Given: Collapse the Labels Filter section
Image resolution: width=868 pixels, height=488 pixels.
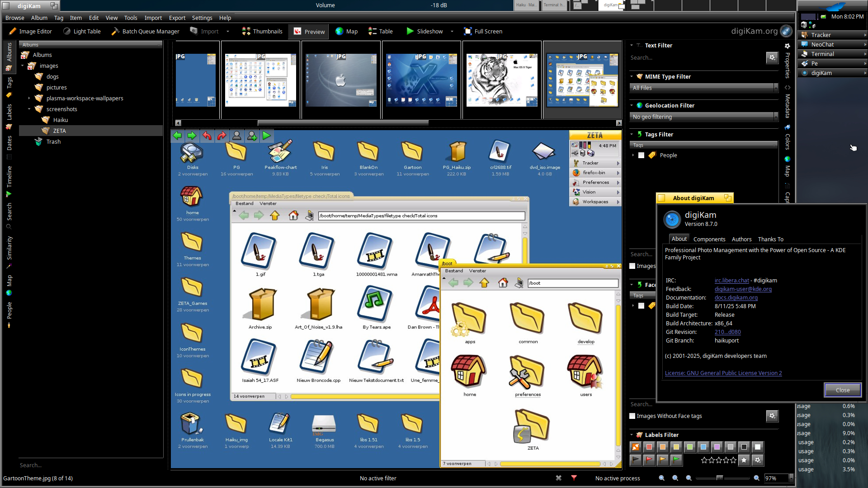Looking at the screenshot, I should pos(632,435).
